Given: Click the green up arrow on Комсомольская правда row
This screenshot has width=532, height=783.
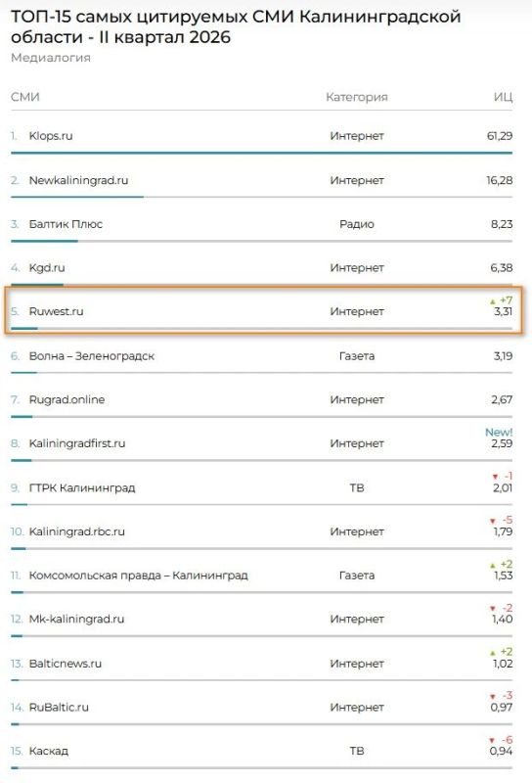Looking at the screenshot, I should [x=493, y=565].
